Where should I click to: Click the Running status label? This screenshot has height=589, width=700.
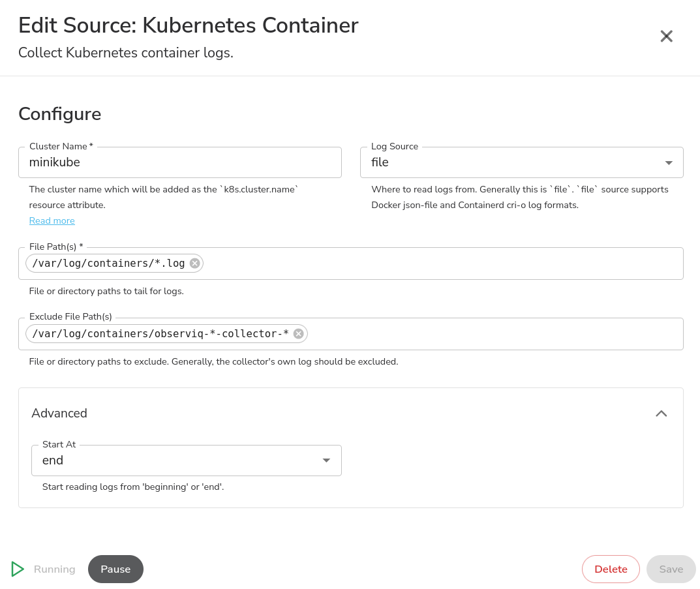click(55, 569)
